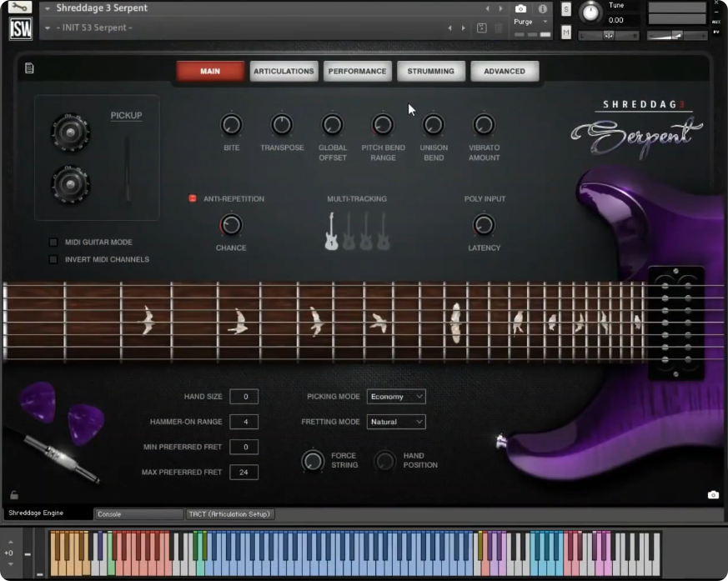728x581 pixels.
Task: Click the left purple guitar pick
Action: (x=38, y=402)
